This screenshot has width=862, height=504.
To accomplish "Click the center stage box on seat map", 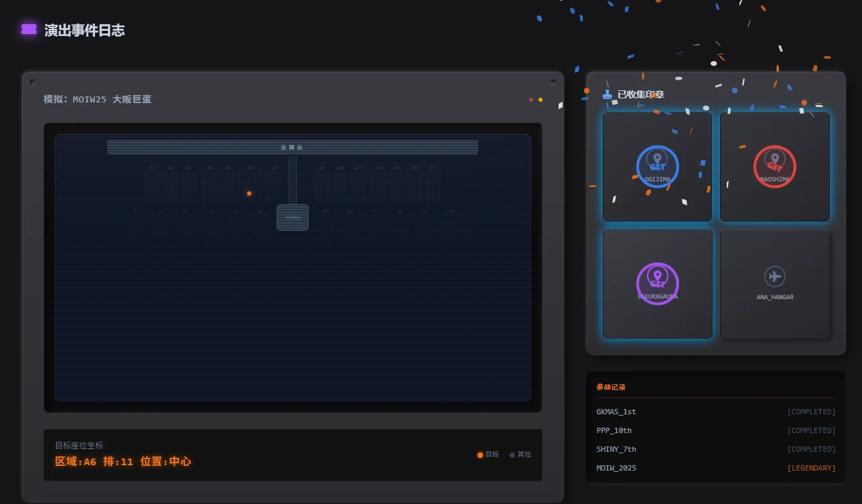I will 293,218.
